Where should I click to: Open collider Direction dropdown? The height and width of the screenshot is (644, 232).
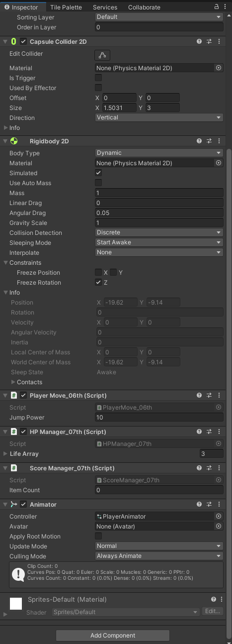[x=159, y=117]
